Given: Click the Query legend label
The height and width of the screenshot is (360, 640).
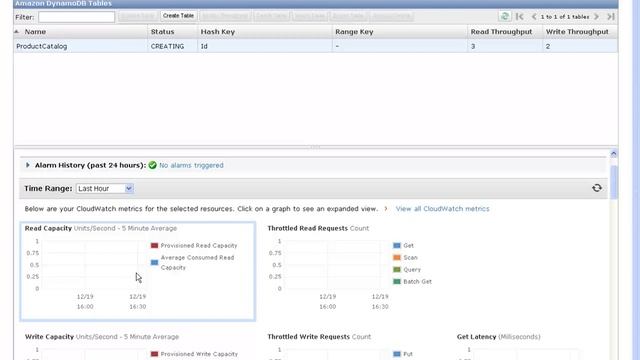Looking at the screenshot, I should (x=412, y=270).
